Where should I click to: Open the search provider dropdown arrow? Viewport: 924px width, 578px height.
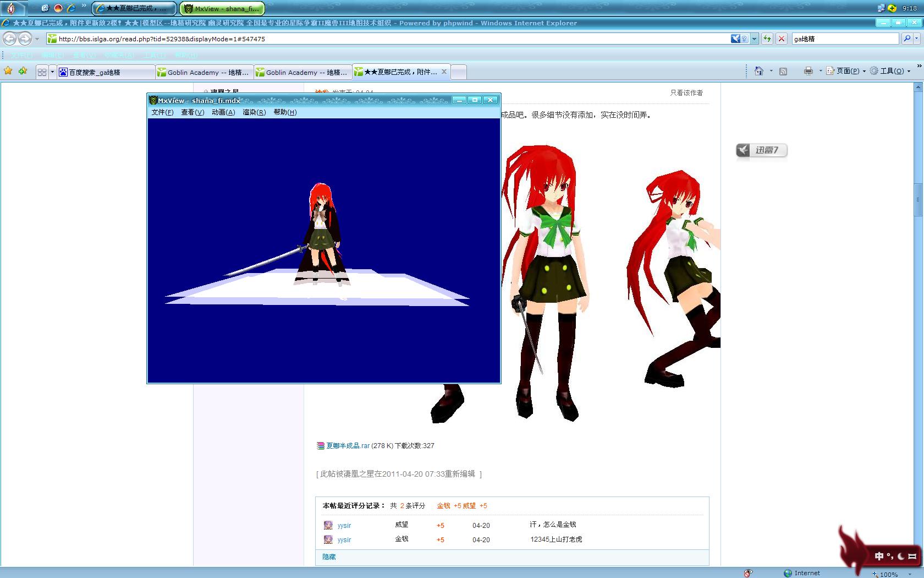[x=916, y=39]
